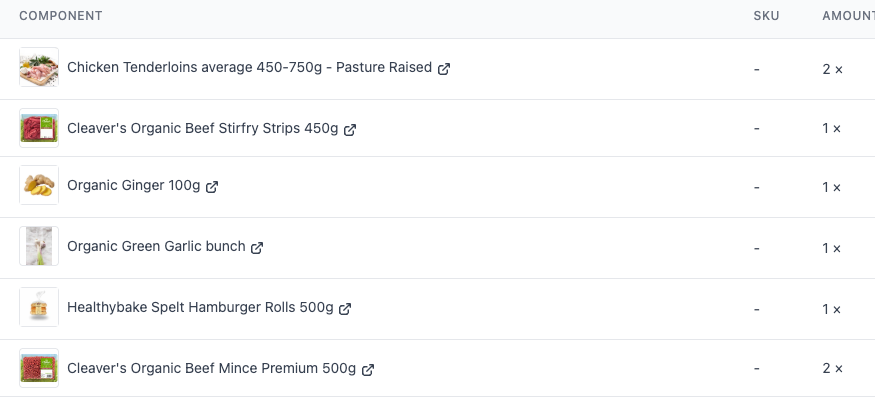The width and height of the screenshot is (875, 402).
Task: Open Cleaver's Organic Beef Mince Premium link
Action: tap(211, 368)
